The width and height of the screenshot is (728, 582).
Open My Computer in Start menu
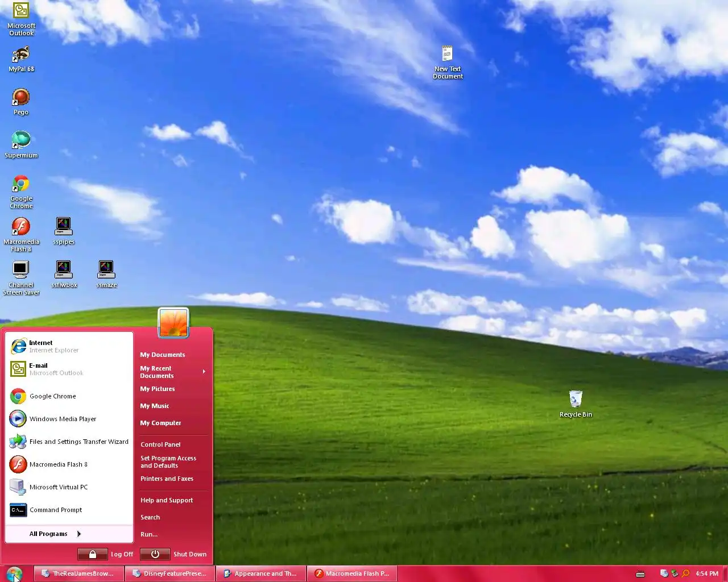(x=173, y=423)
